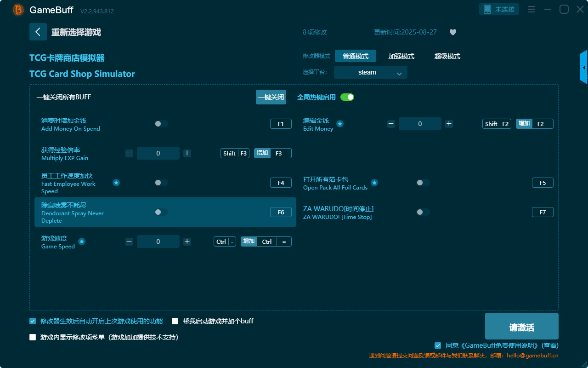Viewport: 588px width, 368px height.
Task: Click 增加 F2 hotkey for Edit Money
Action: pyautogui.click(x=535, y=124)
